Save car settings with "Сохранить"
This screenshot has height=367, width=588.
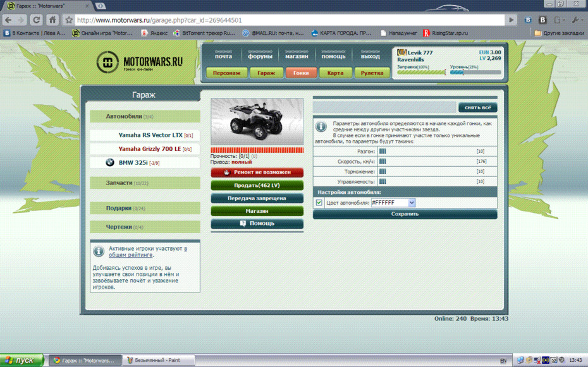click(x=405, y=214)
